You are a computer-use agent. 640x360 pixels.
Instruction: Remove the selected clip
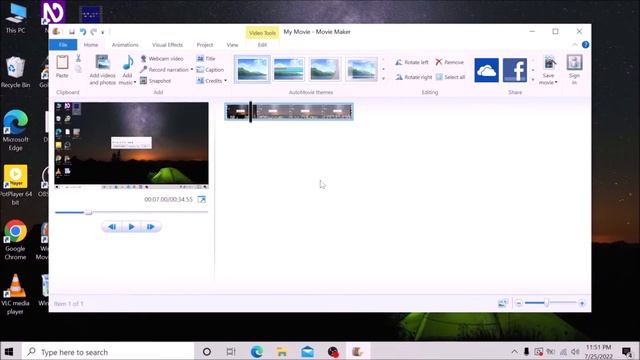coord(449,62)
